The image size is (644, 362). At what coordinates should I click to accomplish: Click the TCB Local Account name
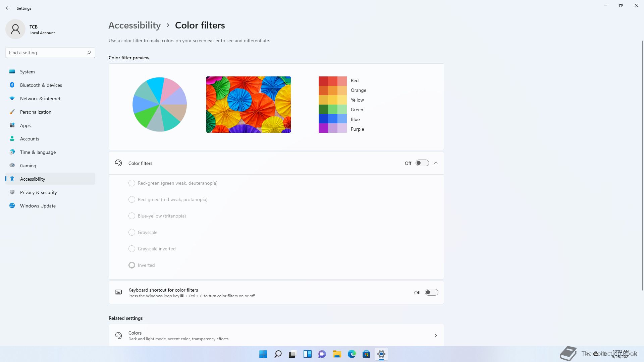pyautogui.click(x=42, y=29)
